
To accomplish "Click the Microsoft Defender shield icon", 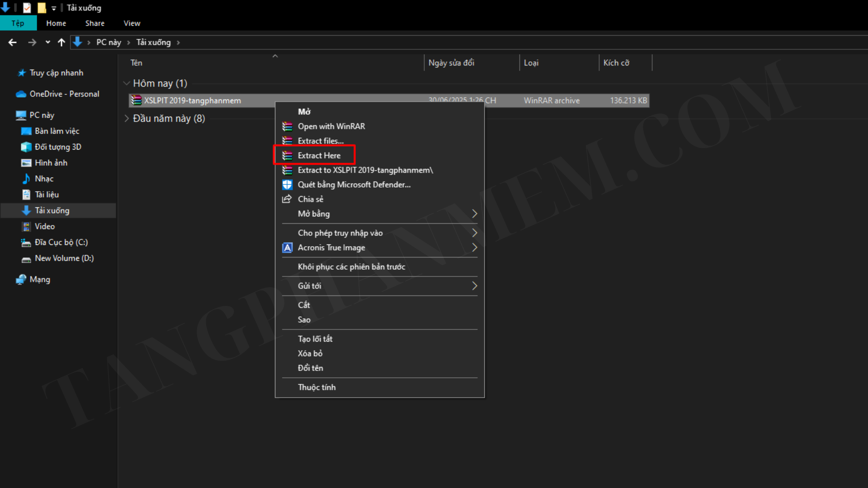I will point(287,184).
